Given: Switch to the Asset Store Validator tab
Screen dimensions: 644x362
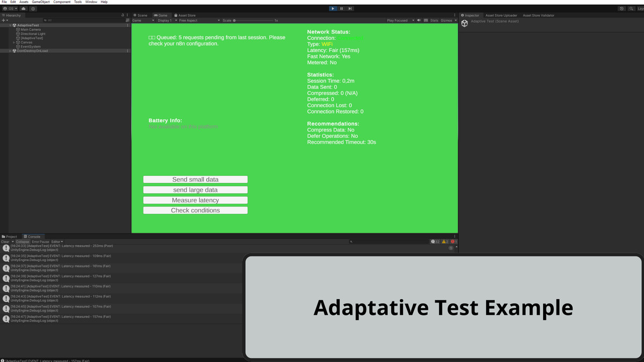Looking at the screenshot, I should tap(538, 16).
